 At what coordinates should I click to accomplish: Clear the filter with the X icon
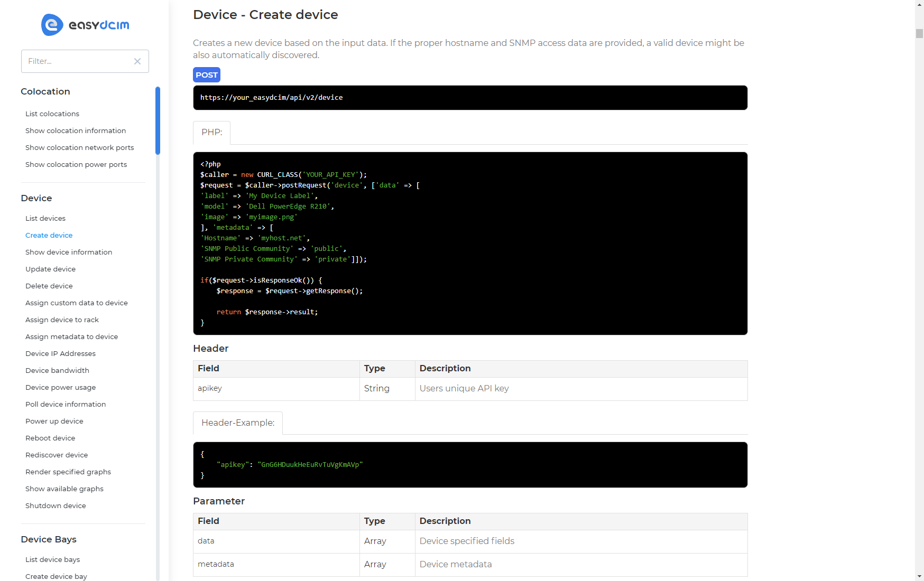[x=137, y=61]
